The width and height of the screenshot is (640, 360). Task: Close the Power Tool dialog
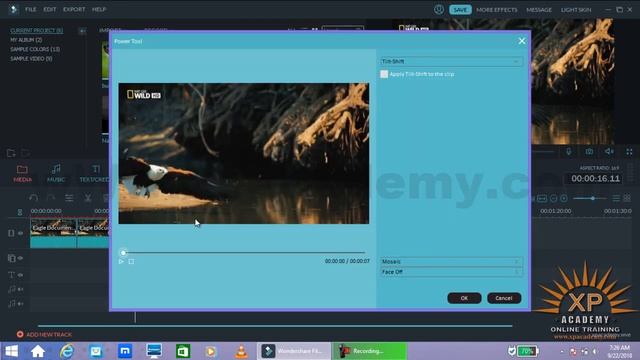(522, 41)
